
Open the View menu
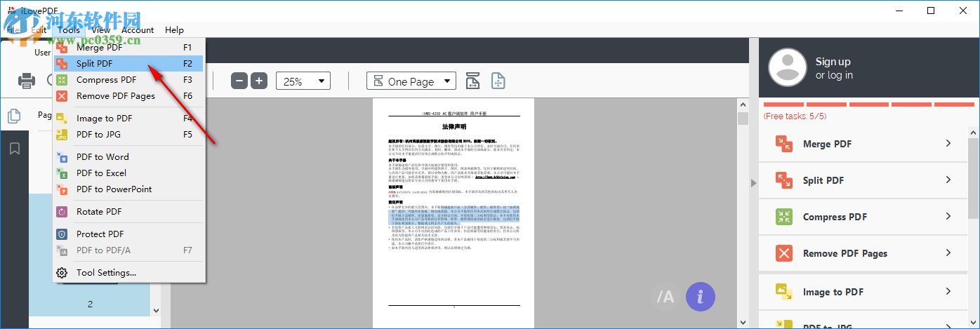pyautogui.click(x=100, y=30)
